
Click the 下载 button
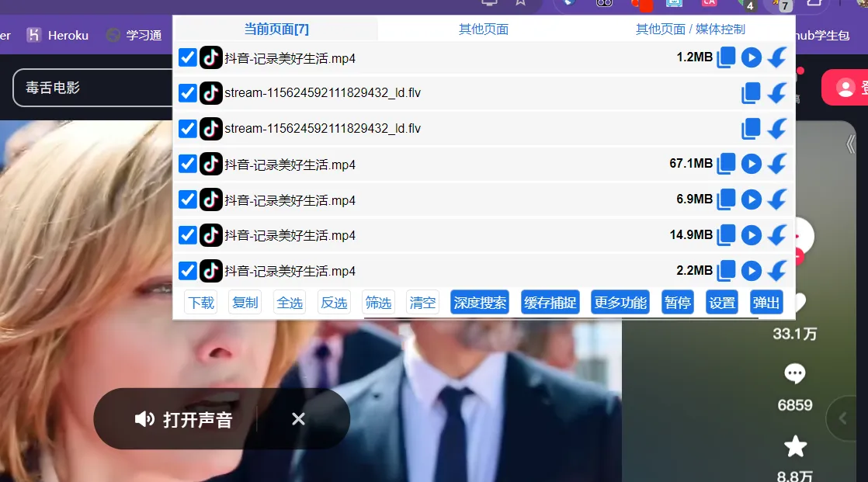[201, 303]
